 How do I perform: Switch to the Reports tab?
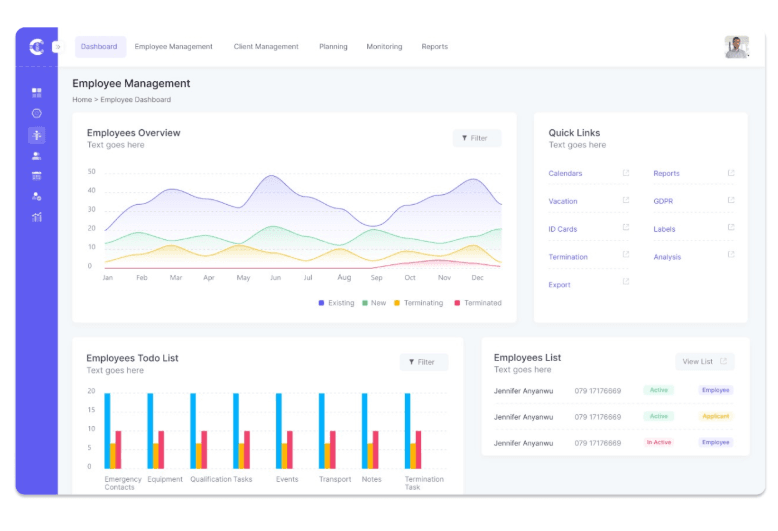pyautogui.click(x=435, y=47)
